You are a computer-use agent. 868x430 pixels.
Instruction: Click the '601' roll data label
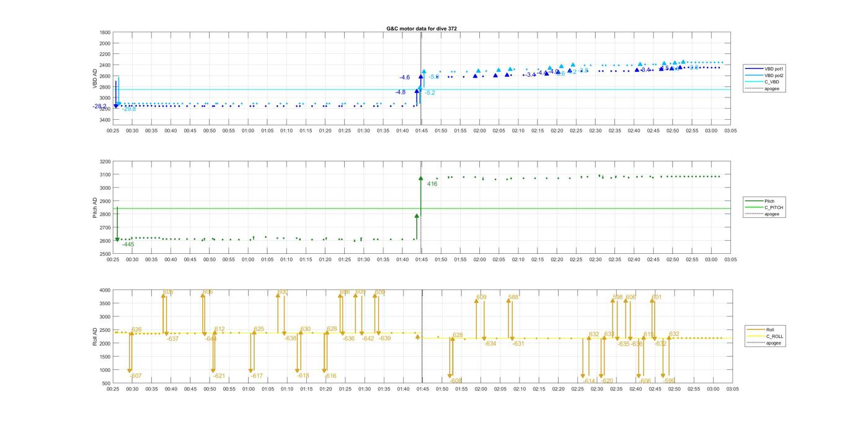click(657, 297)
